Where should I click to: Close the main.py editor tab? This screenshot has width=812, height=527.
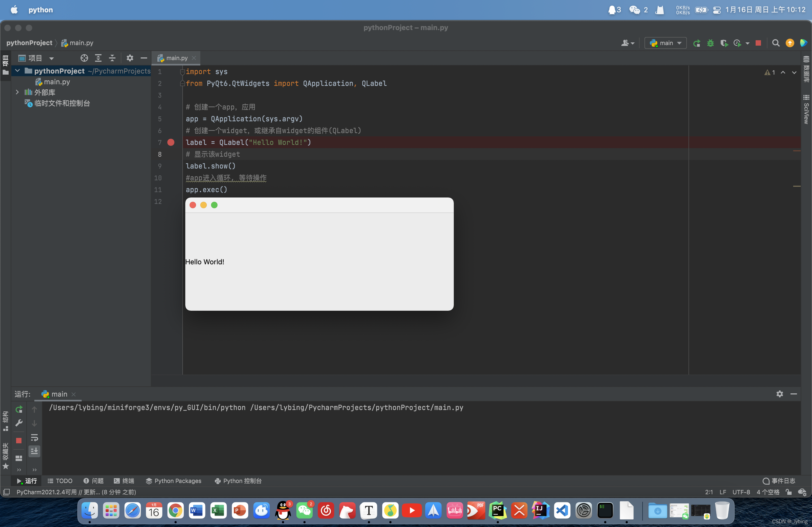pyautogui.click(x=194, y=58)
